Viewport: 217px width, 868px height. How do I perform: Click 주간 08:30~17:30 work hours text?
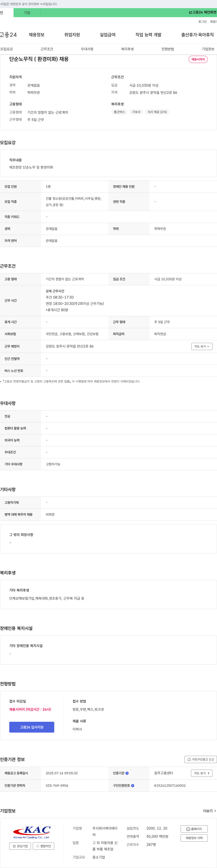[x=60, y=297]
